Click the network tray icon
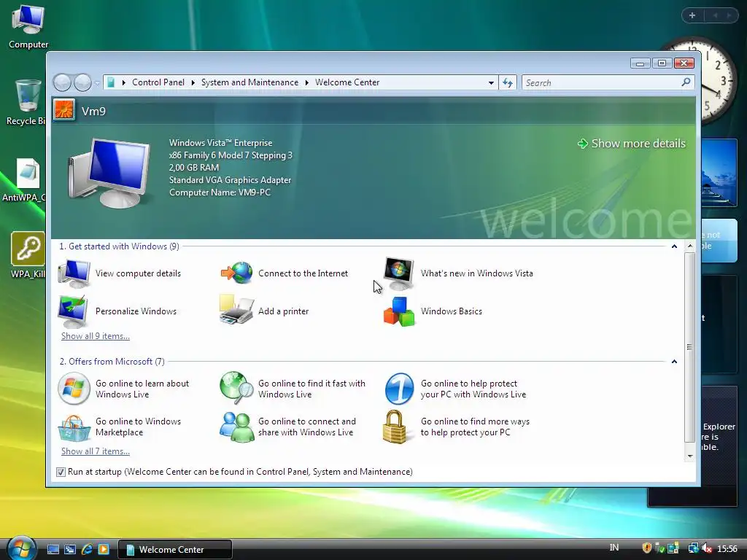 [x=694, y=548]
